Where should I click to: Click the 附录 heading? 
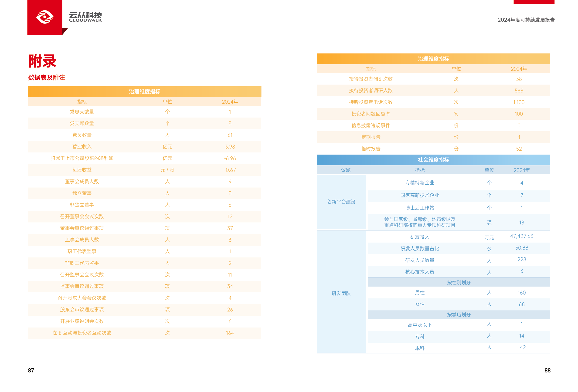coord(43,61)
